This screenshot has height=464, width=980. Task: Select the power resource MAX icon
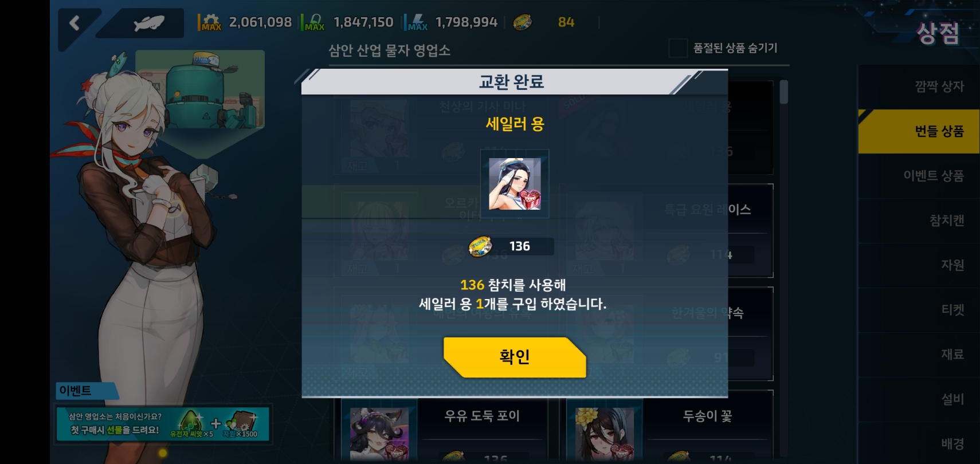click(x=416, y=22)
